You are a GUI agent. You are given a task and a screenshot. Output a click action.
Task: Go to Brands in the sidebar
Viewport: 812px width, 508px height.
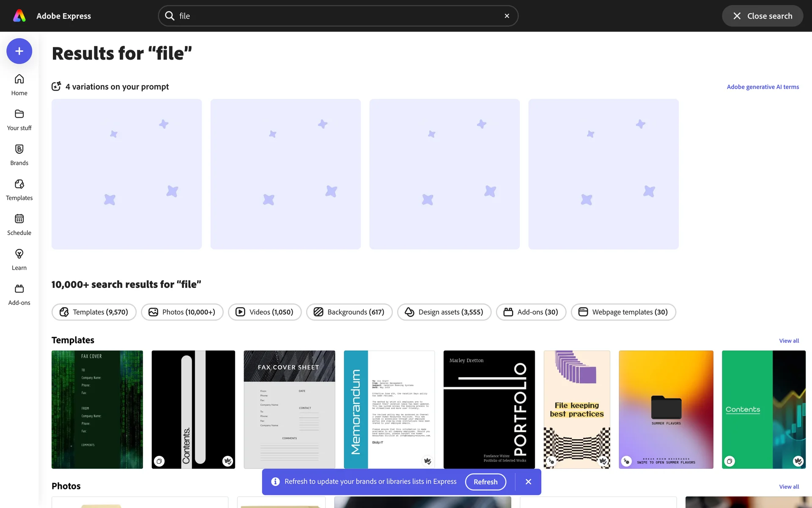tap(19, 155)
